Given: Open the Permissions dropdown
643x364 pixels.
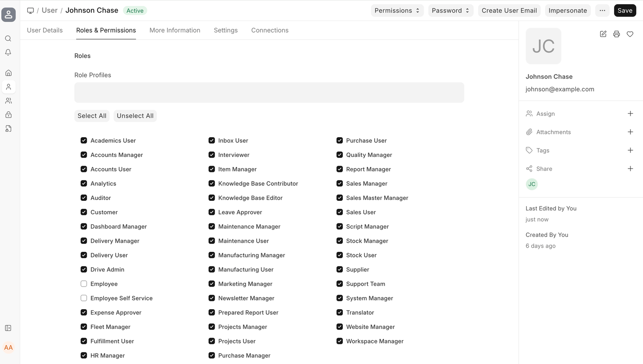Looking at the screenshot, I should (397, 10).
